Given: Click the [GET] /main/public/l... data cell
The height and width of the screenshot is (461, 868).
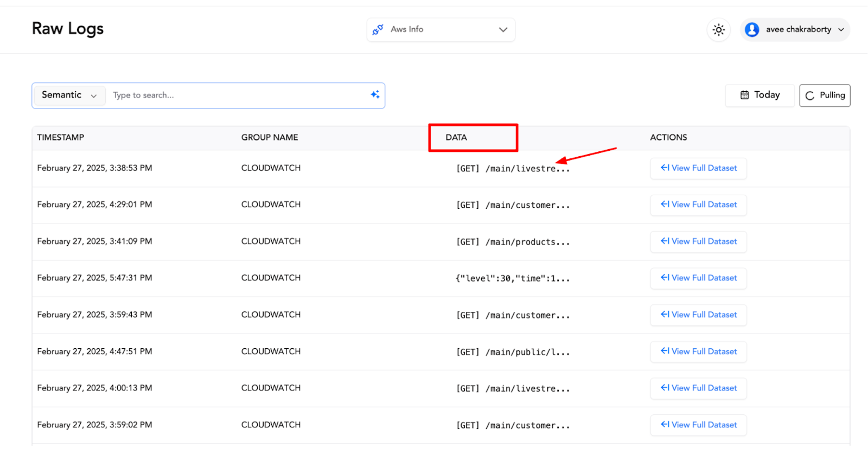Looking at the screenshot, I should pos(513,352).
